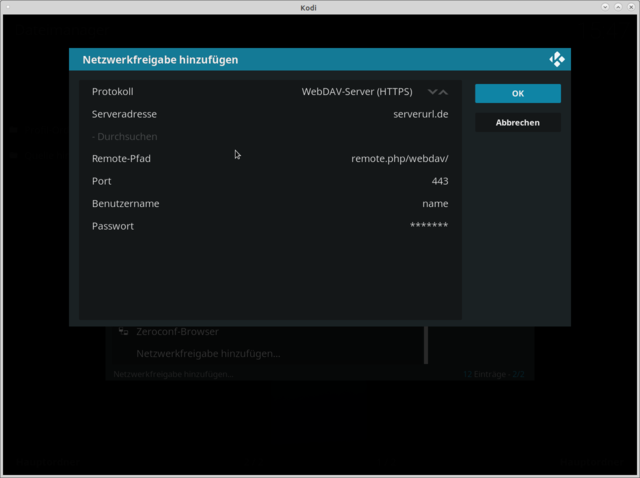Select previous protocol with up arrow
Image resolution: width=640 pixels, height=478 pixels.
(444, 92)
